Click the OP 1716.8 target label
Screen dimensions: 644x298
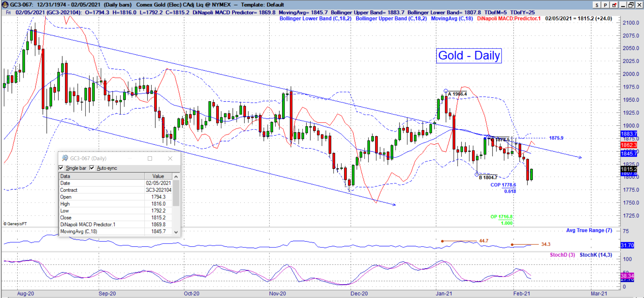[x=501, y=217]
